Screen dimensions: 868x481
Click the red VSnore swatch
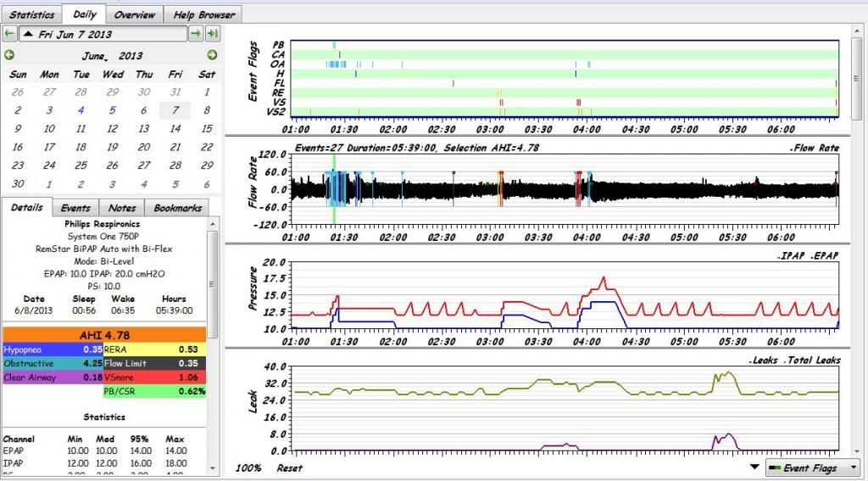point(155,378)
